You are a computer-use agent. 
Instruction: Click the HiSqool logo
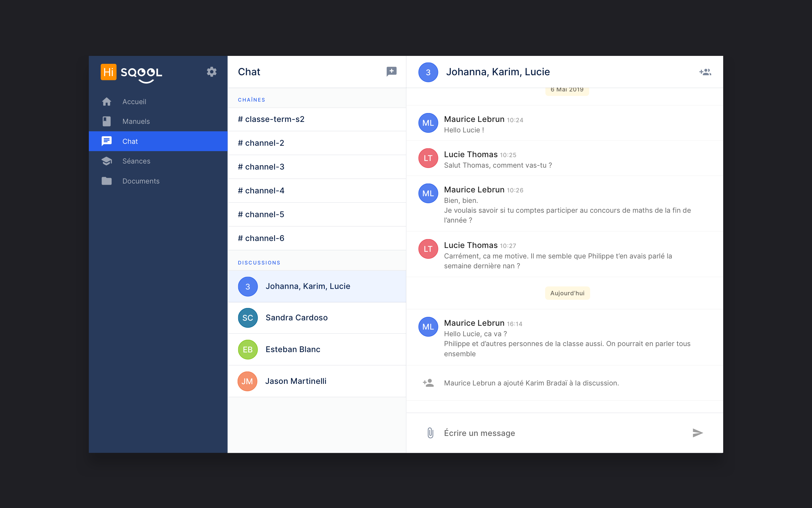click(131, 73)
